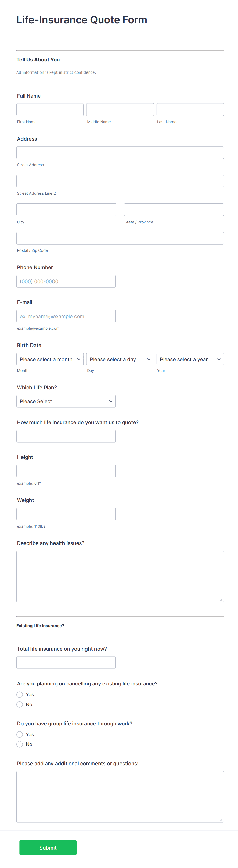Image resolution: width=238 pixels, height=868 pixels.
Task: Click the E-mail input field
Action: coord(66,316)
